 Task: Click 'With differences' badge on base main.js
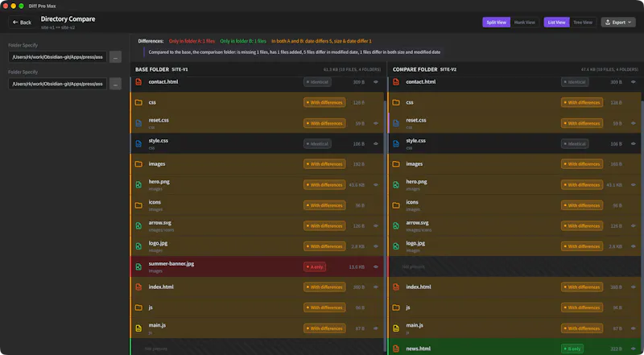[x=324, y=328]
